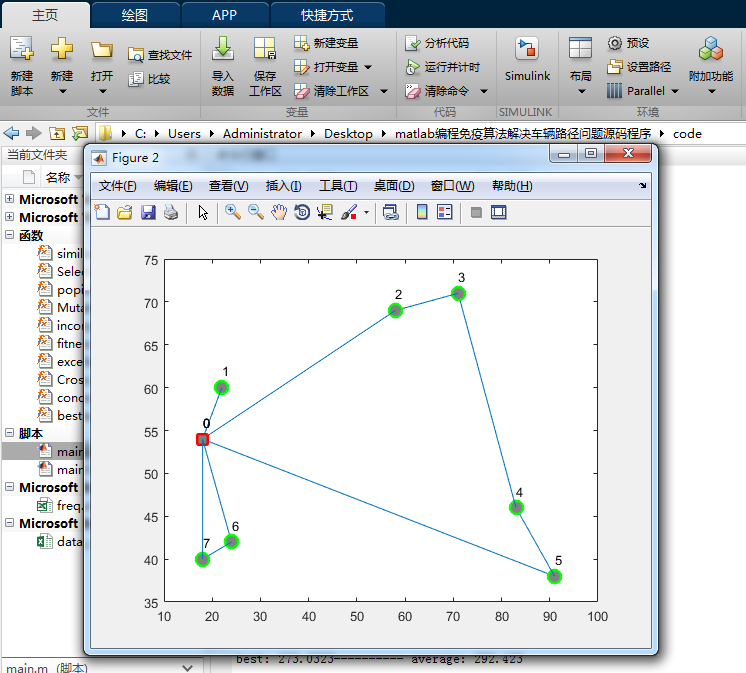The image size is (746, 673).
Task: Click the yellow plus New icon
Action: 62,49
